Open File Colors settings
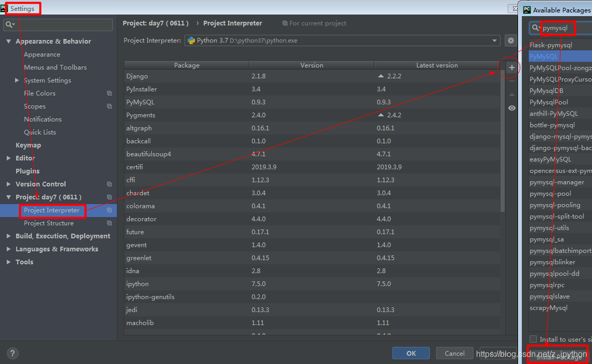The width and height of the screenshot is (592, 364). 40,93
